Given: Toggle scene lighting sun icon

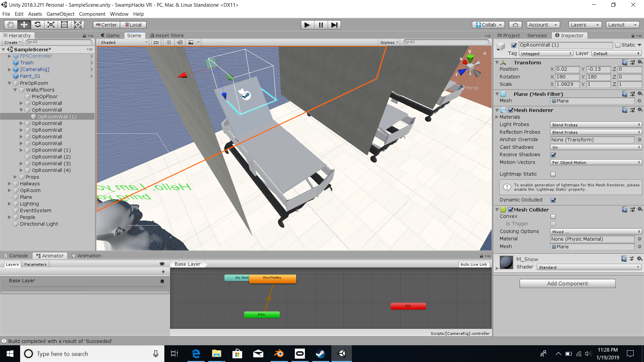Looking at the screenshot, I should tap(169, 43).
